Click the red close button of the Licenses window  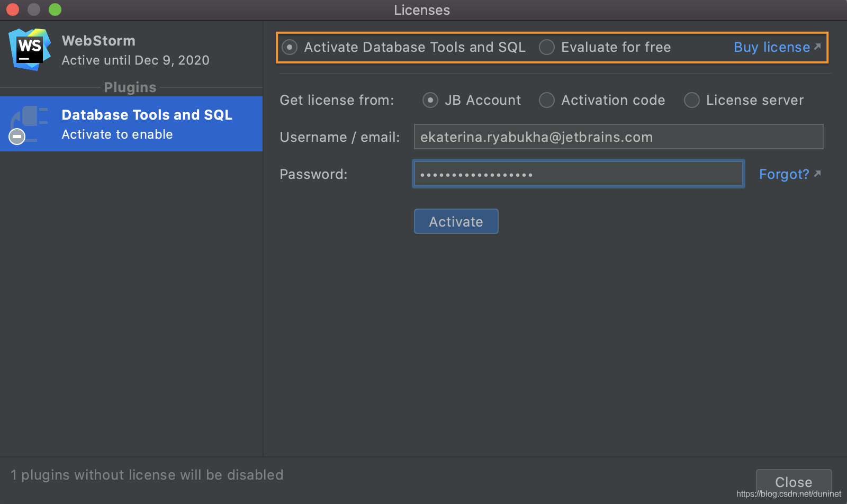[12, 9]
